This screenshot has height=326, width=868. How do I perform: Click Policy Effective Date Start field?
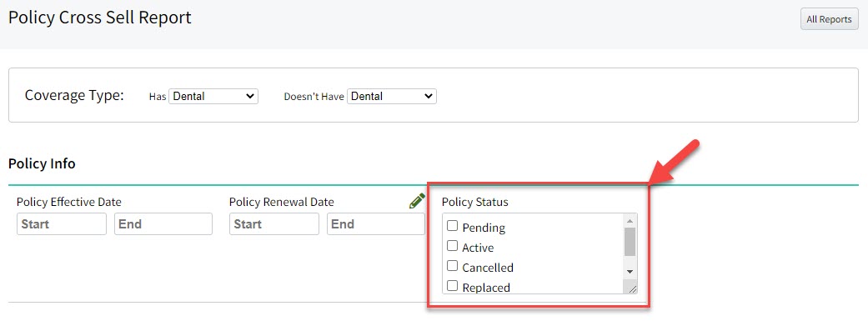coord(62,224)
